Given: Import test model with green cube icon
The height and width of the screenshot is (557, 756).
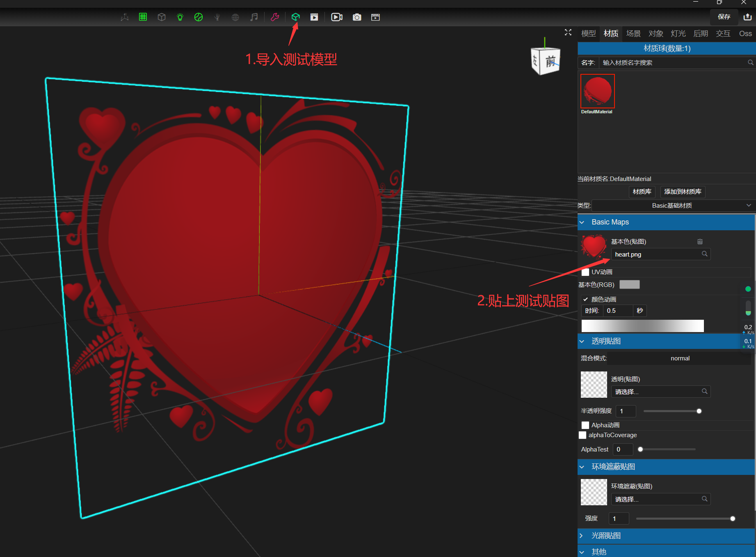Looking at the screenshot, I should pyautogui.click(x=296, y=17).
